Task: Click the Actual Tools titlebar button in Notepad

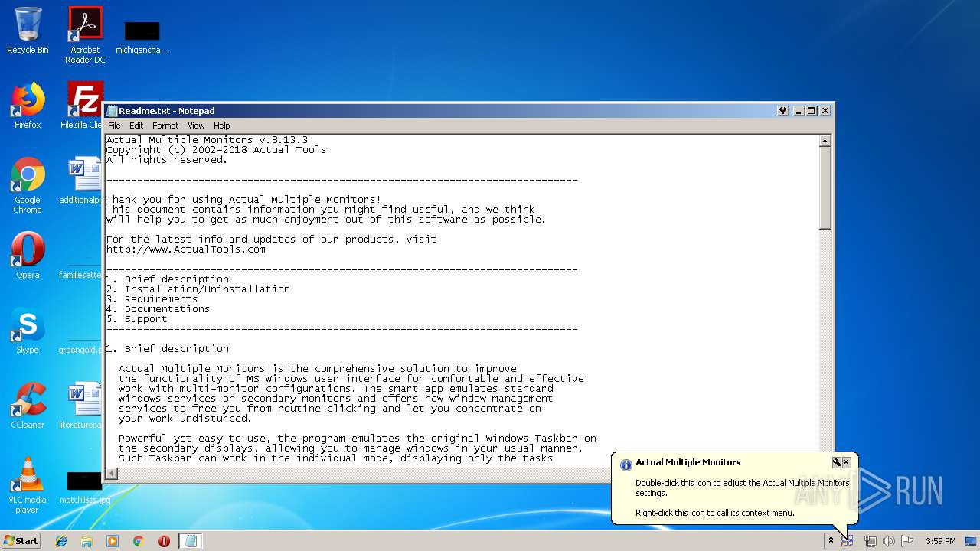Action: [783, 111]
